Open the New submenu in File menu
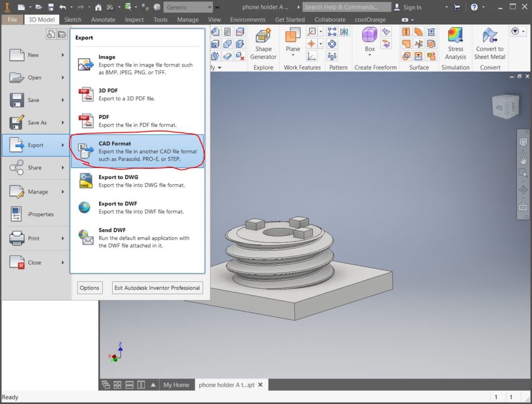The height and width of the screenshot is (404, 532). click(x=36, y=55)
